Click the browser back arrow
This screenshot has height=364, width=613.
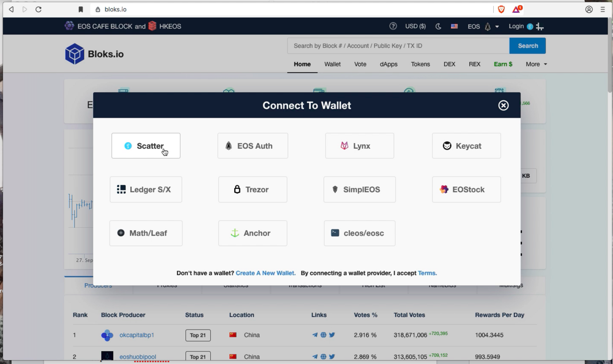(11, 9)
